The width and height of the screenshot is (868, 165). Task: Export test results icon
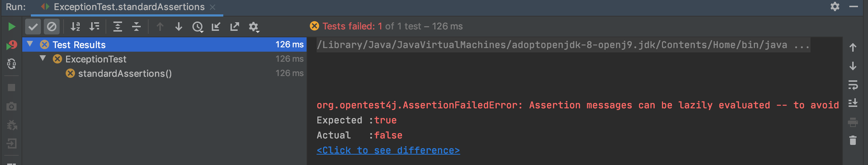235,27
